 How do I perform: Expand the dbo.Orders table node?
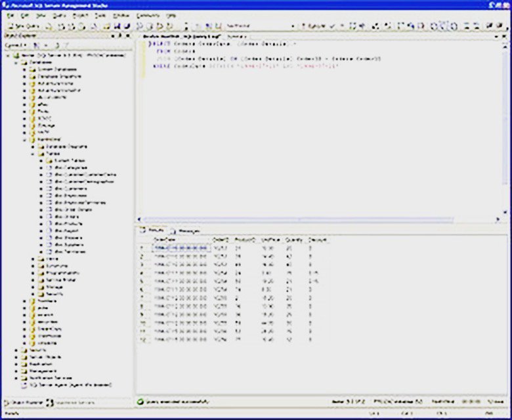[41, 217]
